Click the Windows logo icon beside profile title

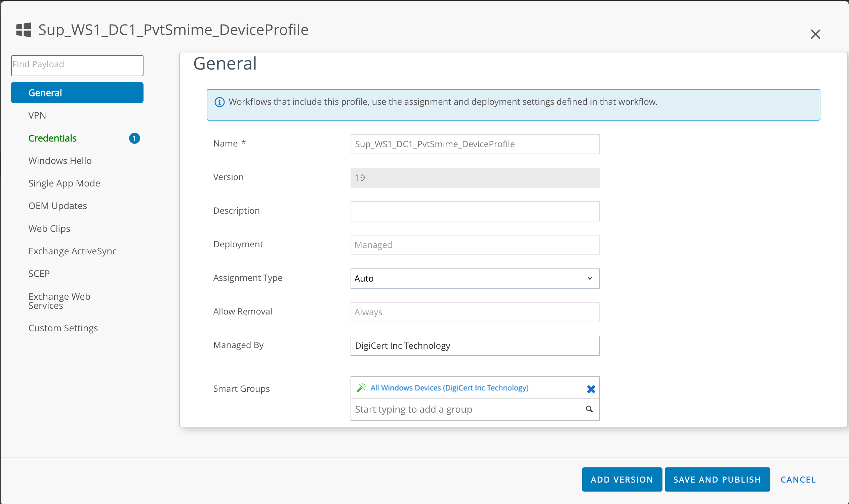tap(24, 30)
